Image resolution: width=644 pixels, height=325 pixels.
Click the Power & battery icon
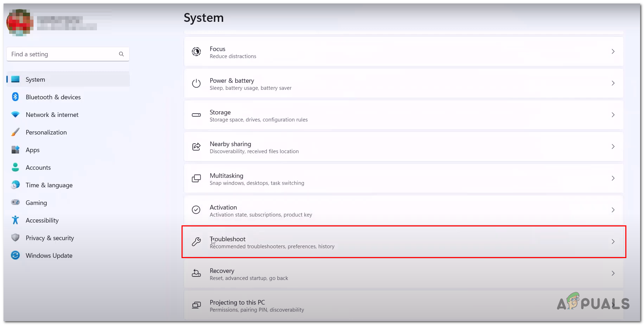click(196, 83)
